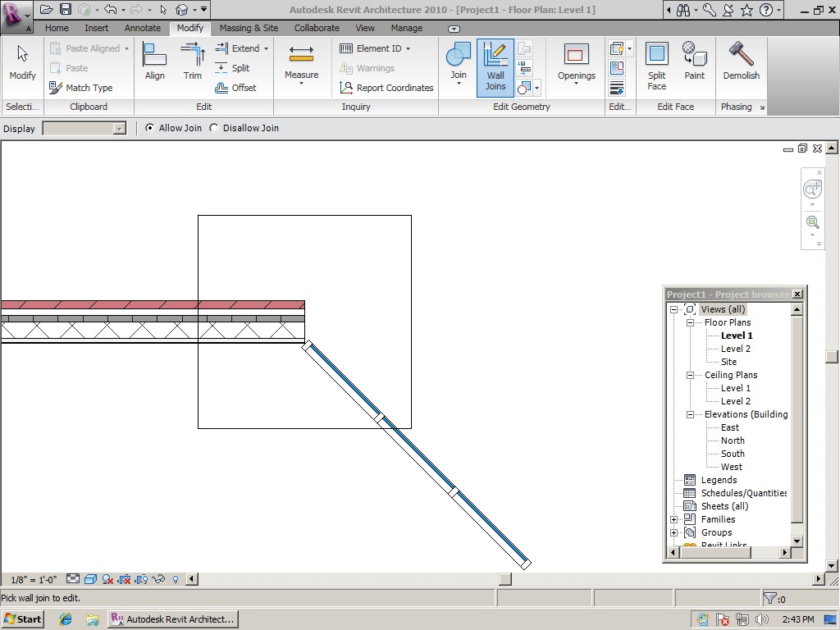The image size is (840, 630).
Task: Expand the Families tree node
Action: pos(674,519)
